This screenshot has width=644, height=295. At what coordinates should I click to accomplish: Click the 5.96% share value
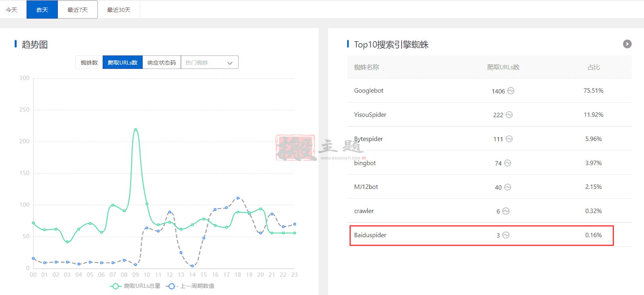(x=593, y=139)
